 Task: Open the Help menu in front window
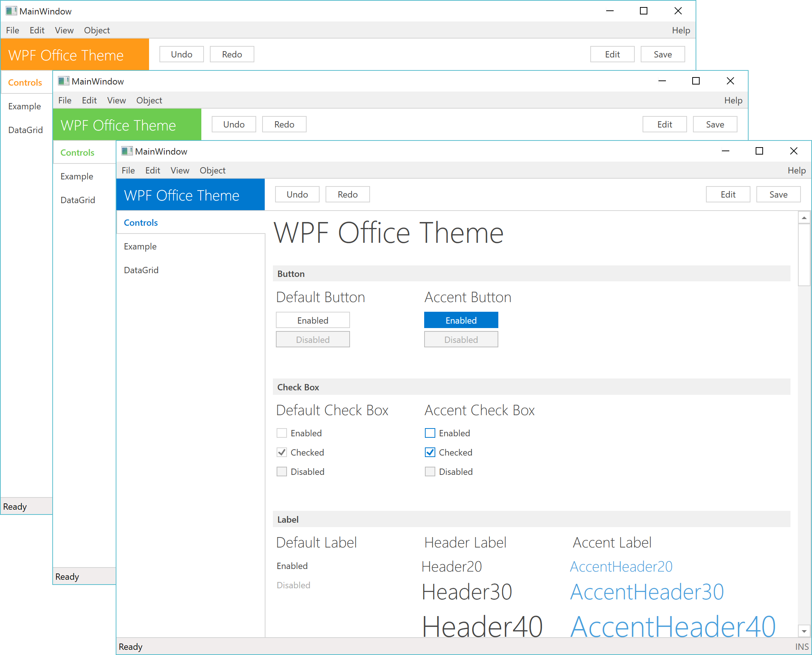tap(796, 171)
